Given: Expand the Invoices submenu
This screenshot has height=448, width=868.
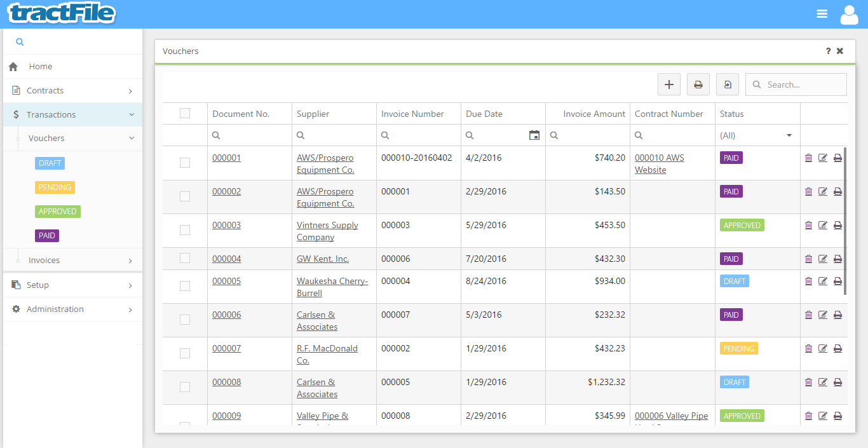Looking at the screenshot, I should pyautogui.click(x=72, y=261).
